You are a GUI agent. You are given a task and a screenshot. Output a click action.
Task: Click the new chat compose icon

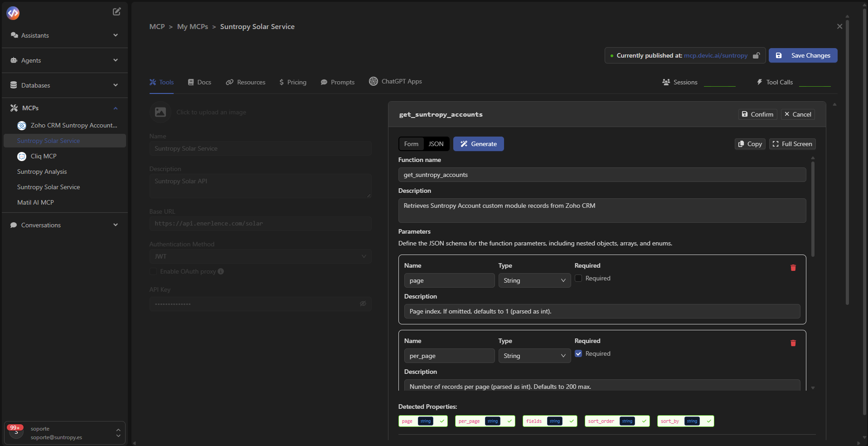pyautogui.click(x=116, y=12)
